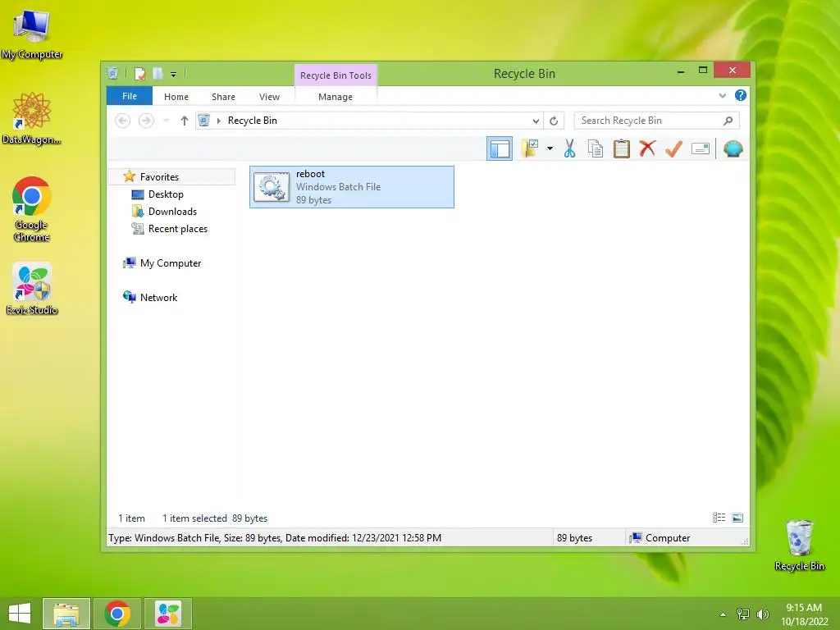
Task: Click the '1 item selected' status text
Action: tap(194, 518)
